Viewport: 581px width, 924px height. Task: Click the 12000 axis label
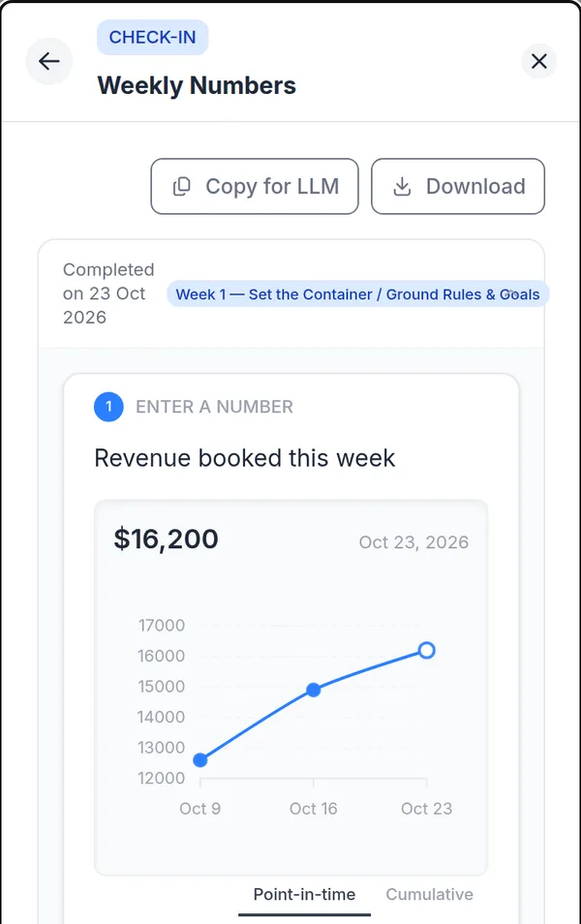point(162,778)
